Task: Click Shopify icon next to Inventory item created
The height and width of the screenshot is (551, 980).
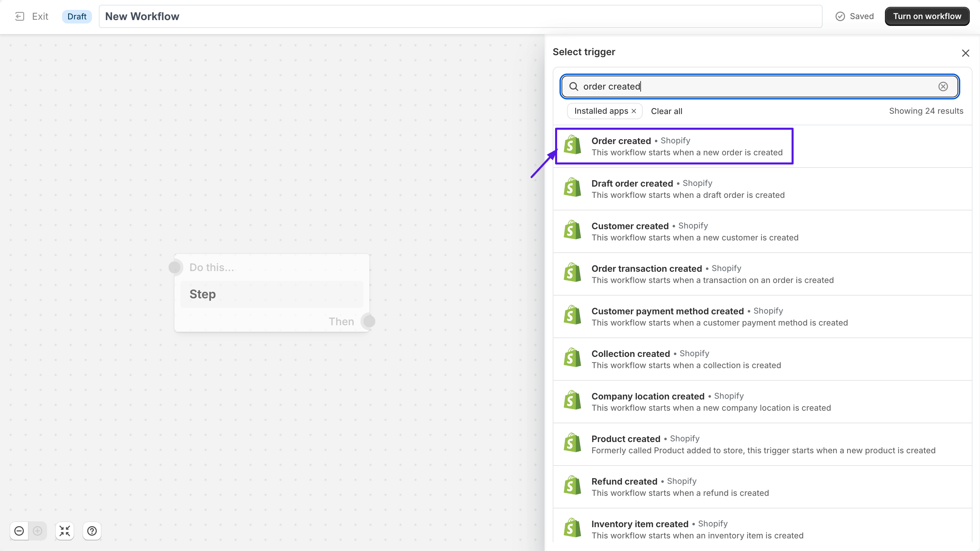Action: [572, 528]
